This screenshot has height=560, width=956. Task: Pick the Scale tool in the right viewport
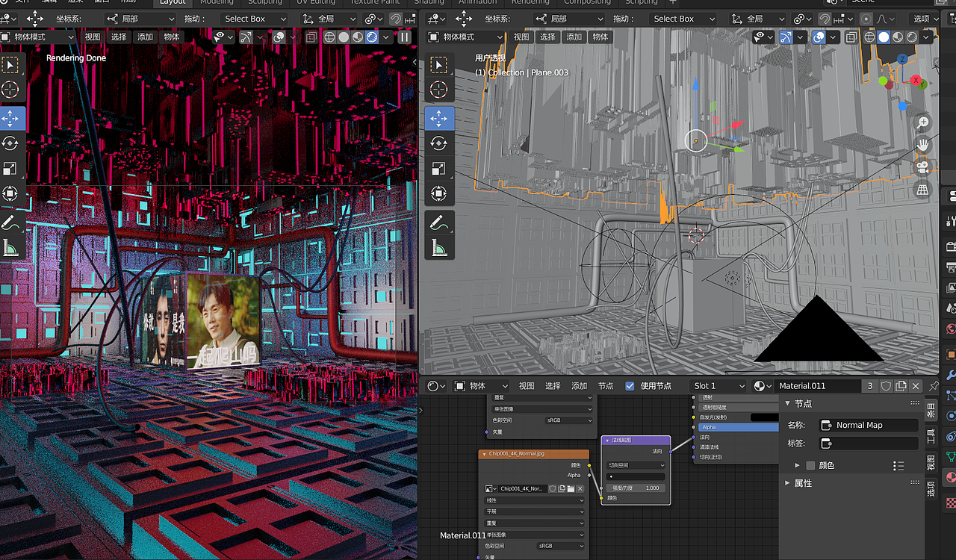coord(438,169)
